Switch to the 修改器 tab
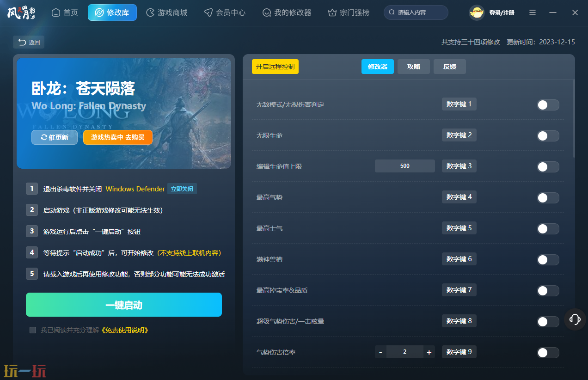The width and height of the screenshot is (588, 380). click(378, 67)
